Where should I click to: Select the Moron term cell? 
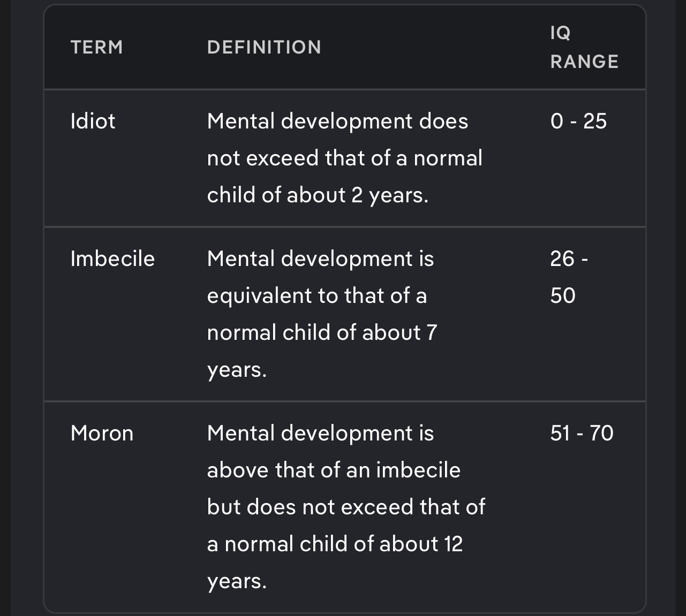tap(102, 433)
